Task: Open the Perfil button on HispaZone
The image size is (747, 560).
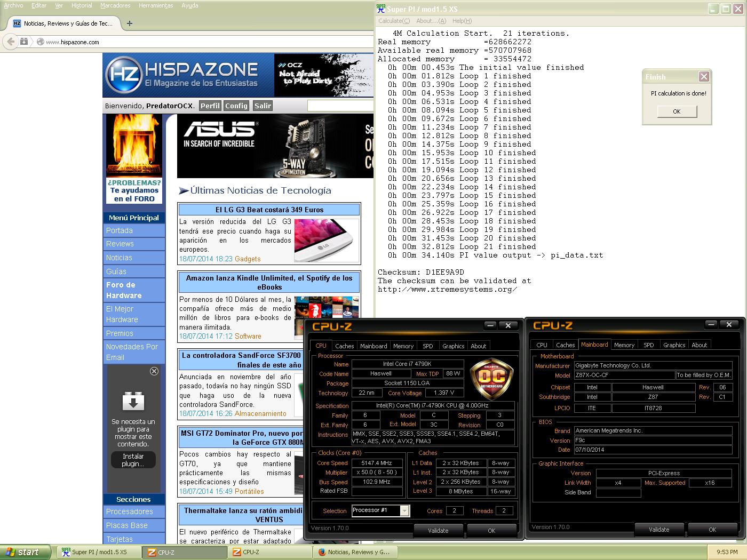Action: point(210,106)
